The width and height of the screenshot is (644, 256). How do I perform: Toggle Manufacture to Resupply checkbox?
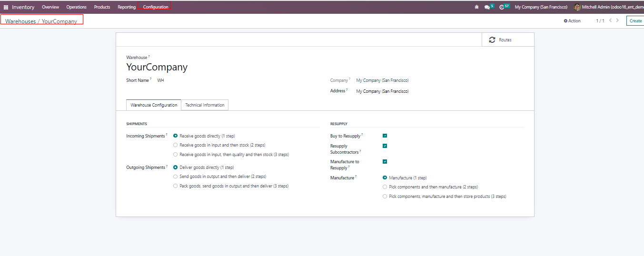tap(385, 162)
